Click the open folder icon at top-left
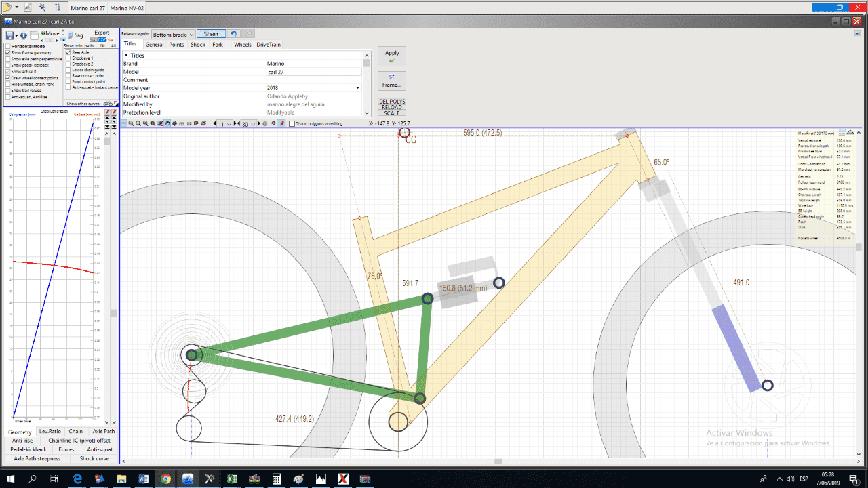Screen dimensions: 868x488 (x=7, y=7)
